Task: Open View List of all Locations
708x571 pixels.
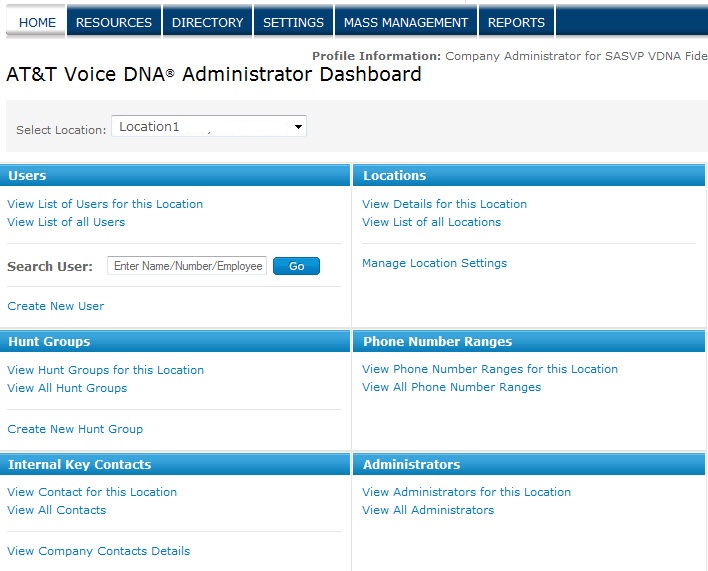Action: pos(431,222)
